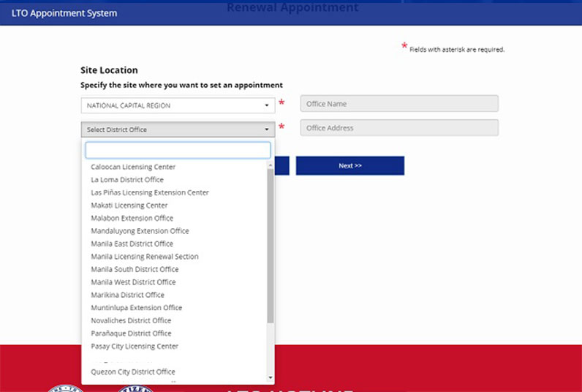Select Novaliches District Office

[x=131, y=320]
